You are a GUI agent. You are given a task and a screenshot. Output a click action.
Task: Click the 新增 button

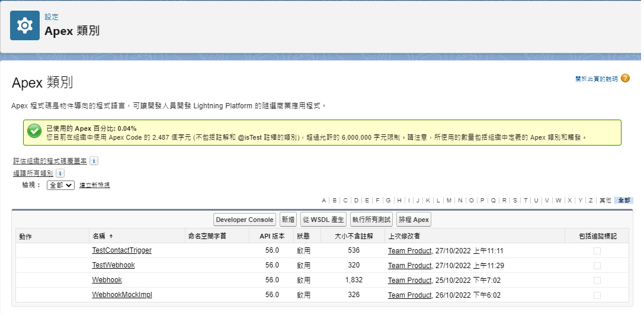point(289,220)
